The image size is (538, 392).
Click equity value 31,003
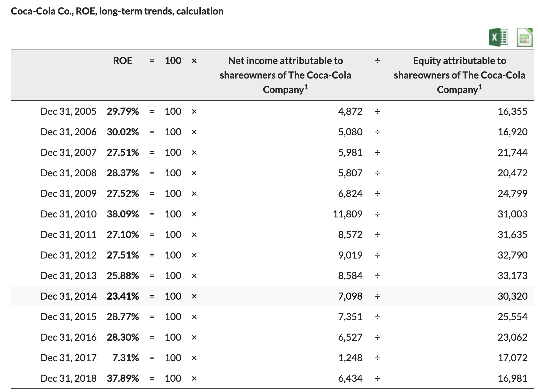(x=513, y=214)
